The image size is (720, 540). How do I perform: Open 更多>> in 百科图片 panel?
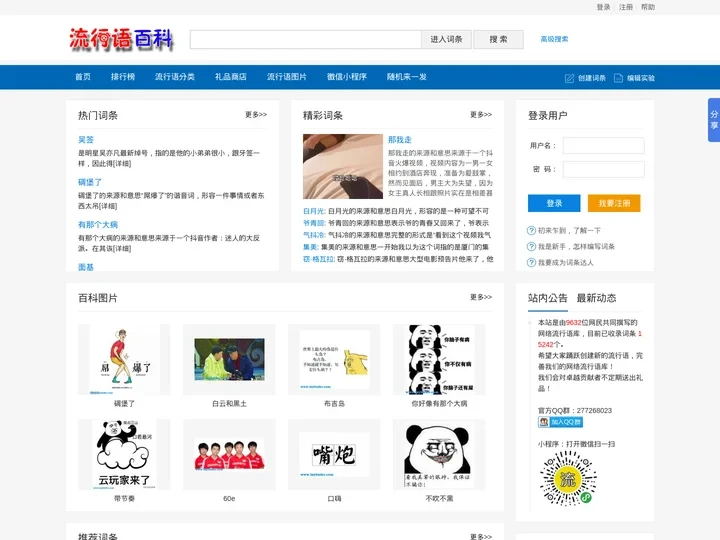pos(481,297)
